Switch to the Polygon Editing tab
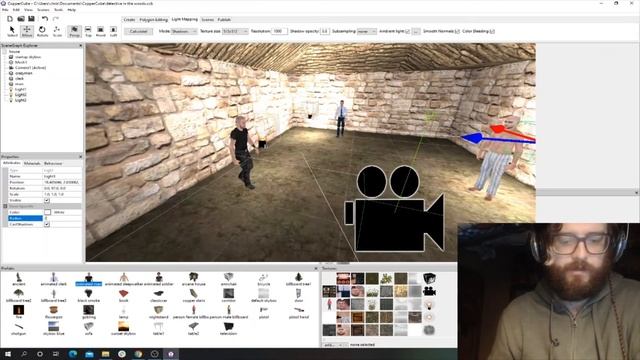Screen dimensions: 640x360 [x=153, y=20]
